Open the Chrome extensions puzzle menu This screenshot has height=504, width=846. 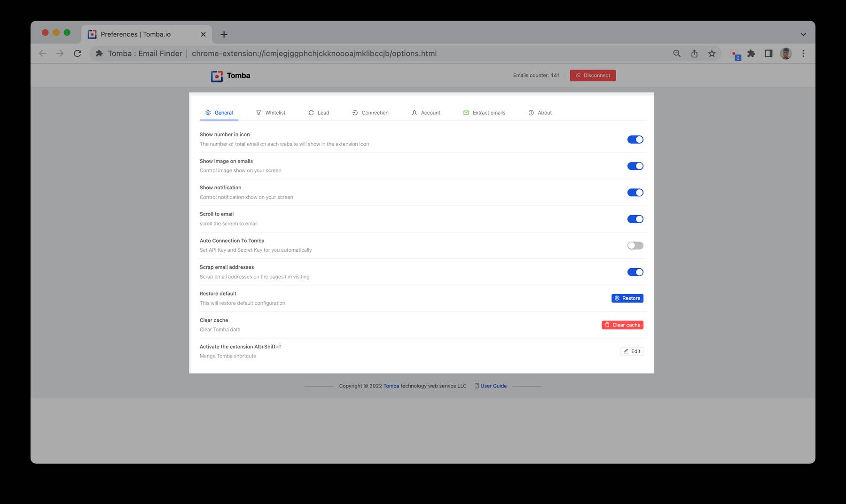point(751,54)
